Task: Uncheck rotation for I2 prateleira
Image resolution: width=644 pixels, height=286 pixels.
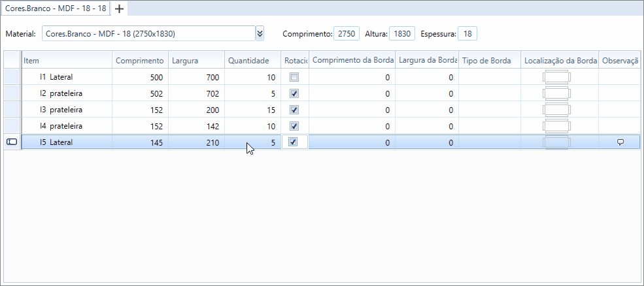Action: (x=294, y=93)
